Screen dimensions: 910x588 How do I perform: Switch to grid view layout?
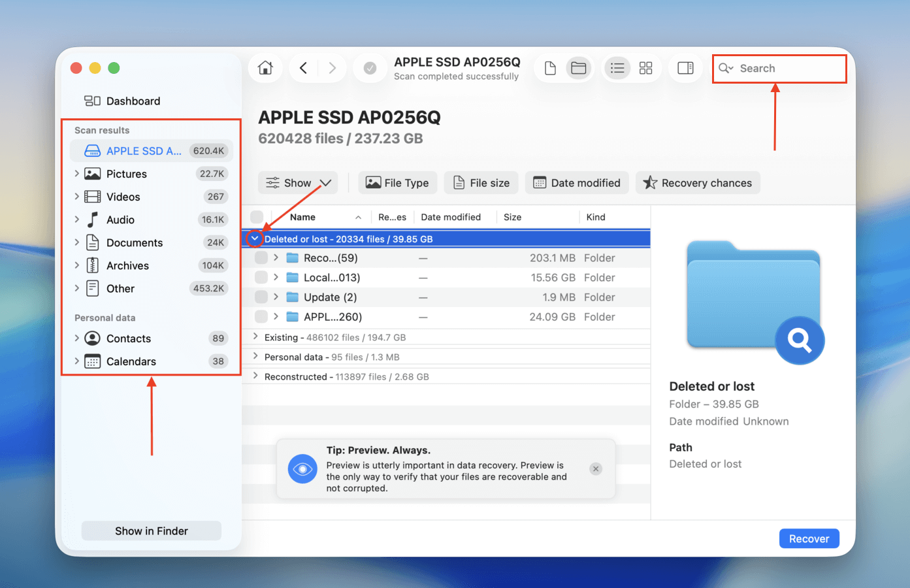(x=645, y=67)
